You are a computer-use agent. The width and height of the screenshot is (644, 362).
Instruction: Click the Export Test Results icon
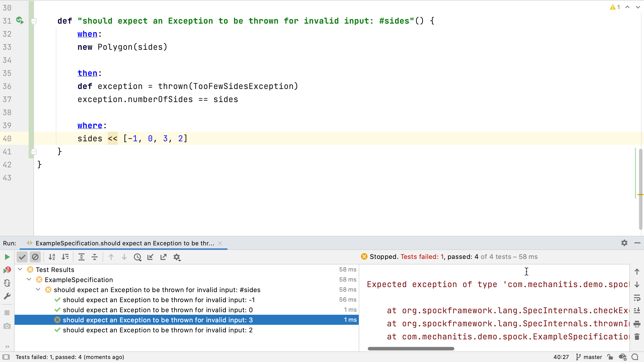[x=164, y=257]
